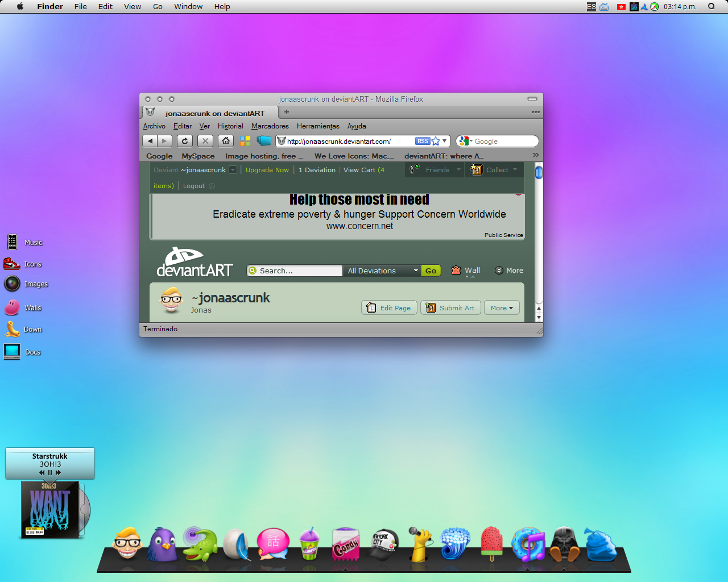The height and width of the screenshot is (582, 728).
Task: Open the Herramientas menu
Action: click(x=318, y=126)
